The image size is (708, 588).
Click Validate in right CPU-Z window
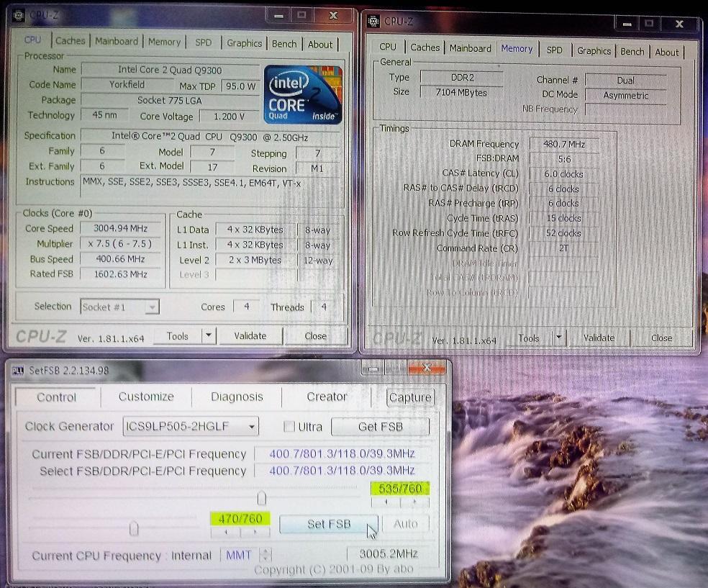pyautogui.click(x=599, y=338)
